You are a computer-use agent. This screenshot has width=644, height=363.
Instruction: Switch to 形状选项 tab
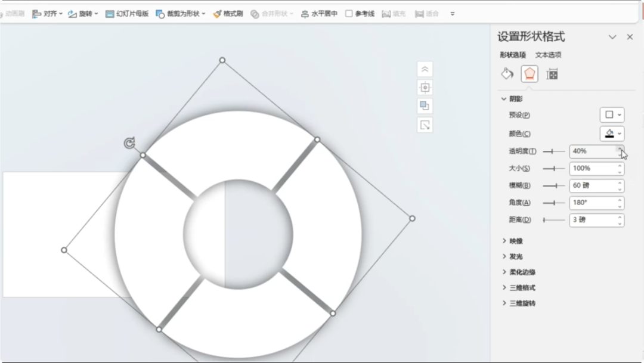(513, 55)
